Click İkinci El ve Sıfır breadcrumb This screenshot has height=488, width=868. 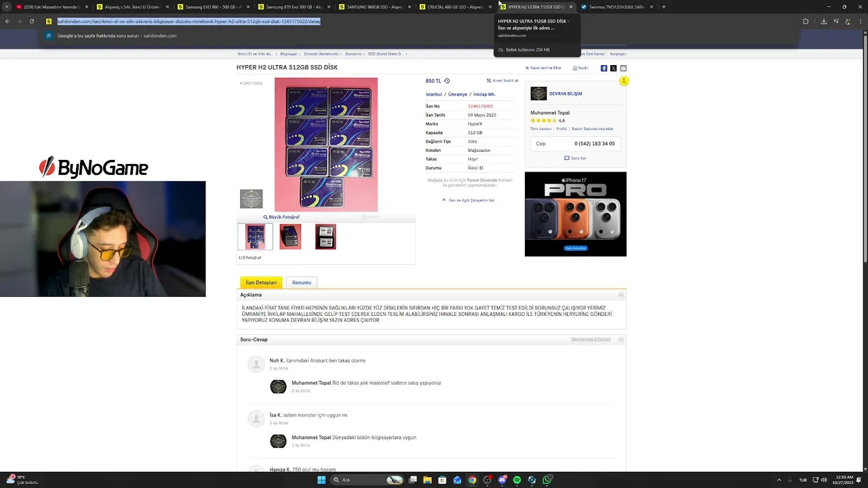click(x=256, y=54)
